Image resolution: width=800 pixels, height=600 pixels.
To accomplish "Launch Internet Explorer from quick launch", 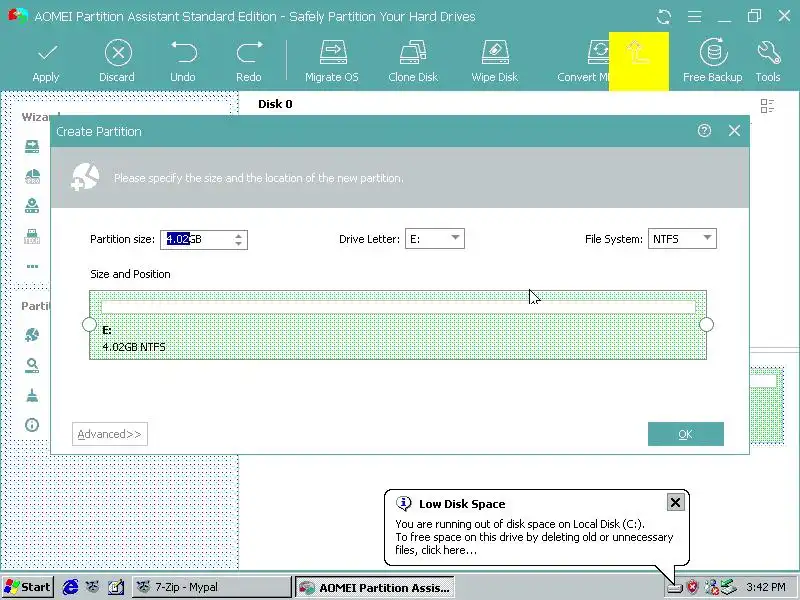I will pos(70,587).
